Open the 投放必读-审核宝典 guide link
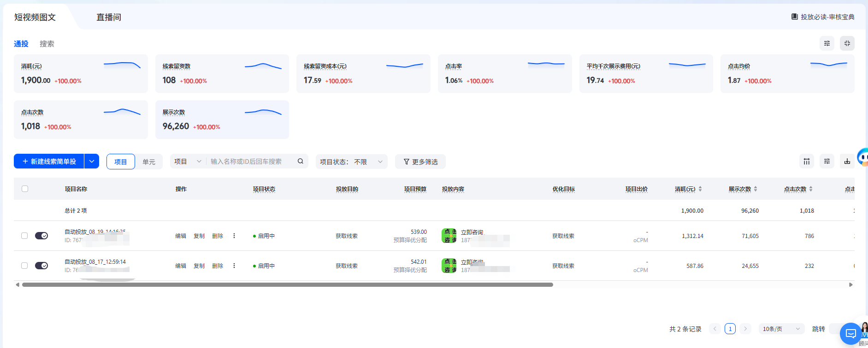Viewport: 868px width, 348px height. (823, 17)
